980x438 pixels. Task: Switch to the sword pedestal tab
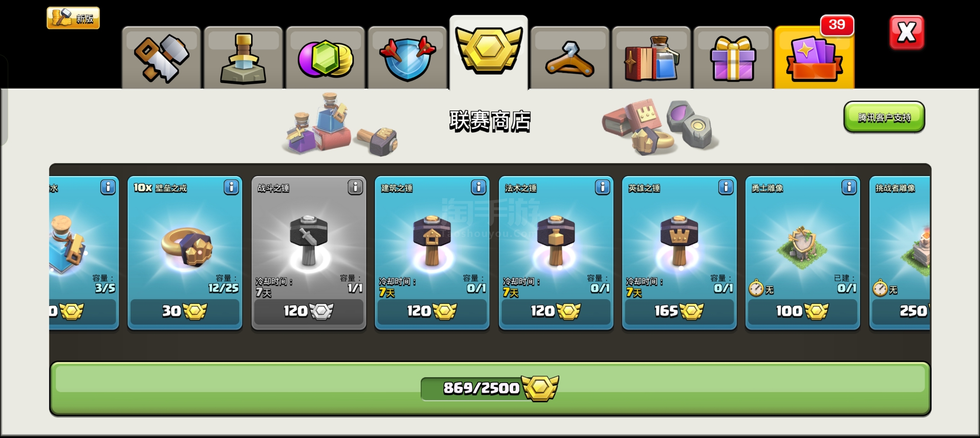tap(243, 57)
